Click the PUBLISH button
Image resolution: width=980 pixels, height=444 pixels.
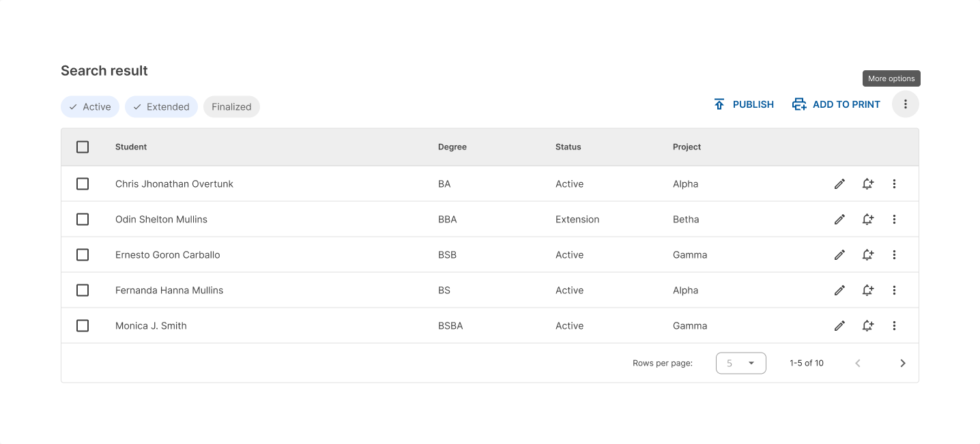(743, 104)
